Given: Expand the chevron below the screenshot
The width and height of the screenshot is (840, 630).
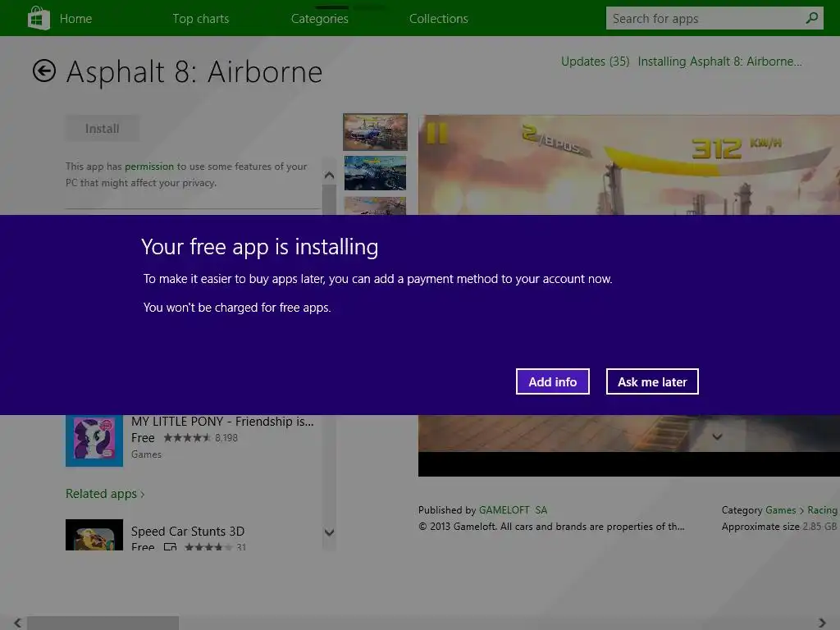Looking at the screenshot, I should (717, 436).
